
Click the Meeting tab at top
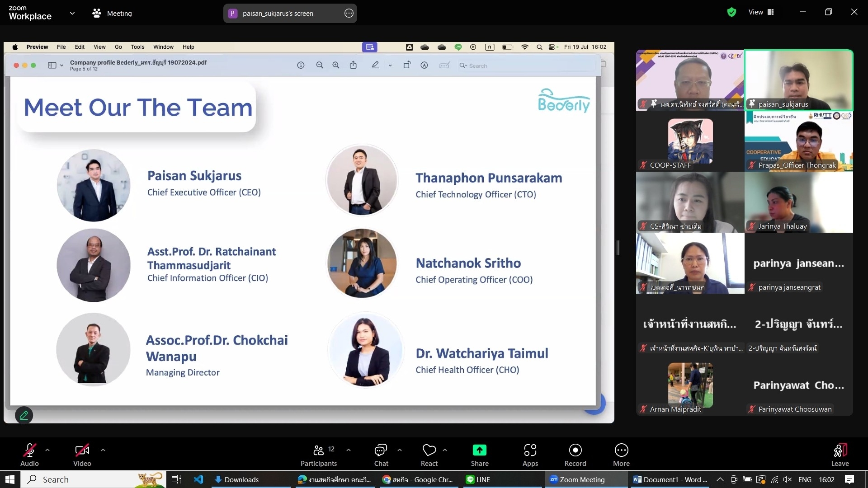[x=112, y=14]
